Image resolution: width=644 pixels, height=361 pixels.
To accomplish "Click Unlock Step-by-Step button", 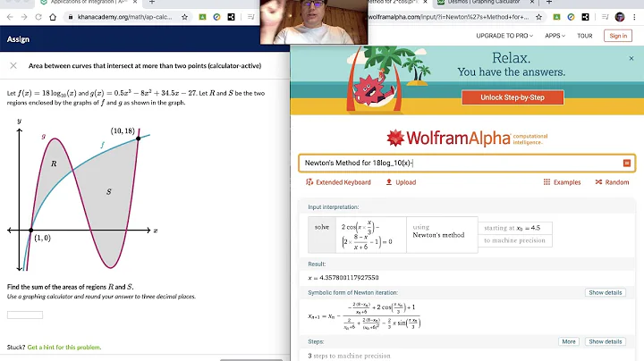I will click(513, 97).
